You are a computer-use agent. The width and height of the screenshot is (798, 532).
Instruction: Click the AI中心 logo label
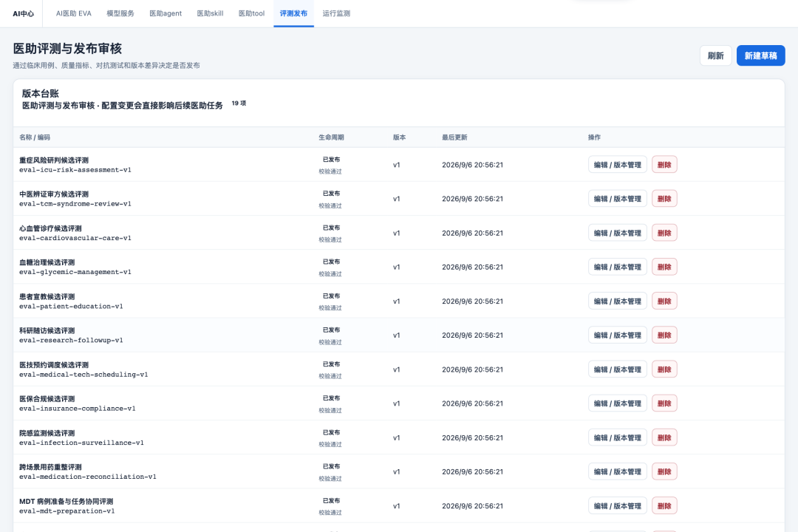pyautogui.click(x=24, y=14)
